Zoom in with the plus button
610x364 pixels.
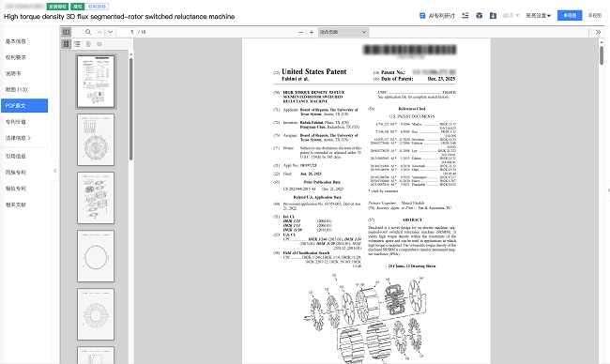[x=312, y=32]
